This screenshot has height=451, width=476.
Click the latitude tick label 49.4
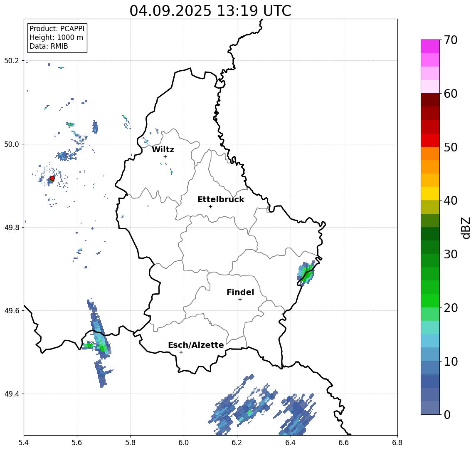click(12, 394)
